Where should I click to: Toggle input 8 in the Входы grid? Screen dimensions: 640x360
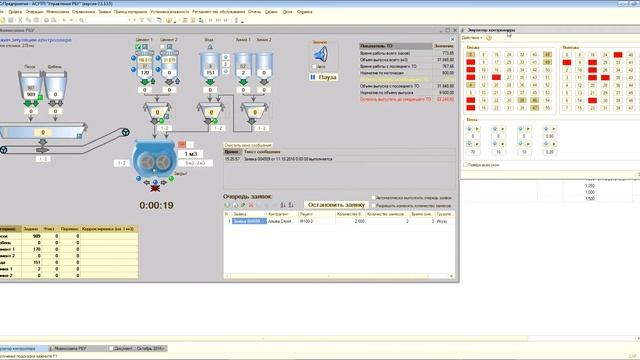click(483, 54)
